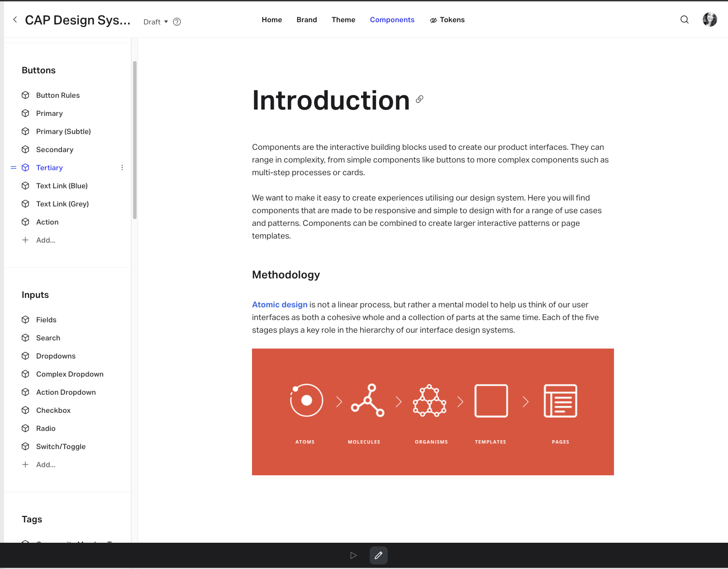The height and width of the screenshot is (569, 728).
Task: Select Switch/Toggle in Inputs list
Action: 61,446
